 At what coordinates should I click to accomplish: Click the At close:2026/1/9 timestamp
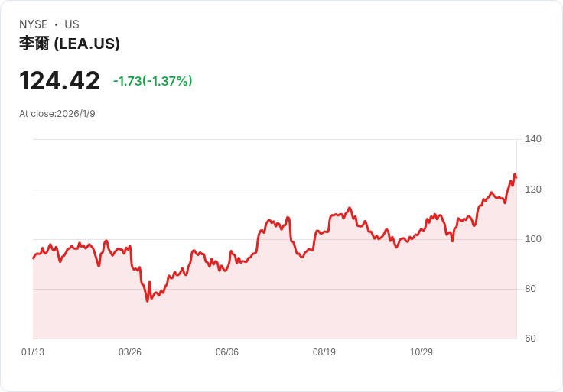coord(57,114)
